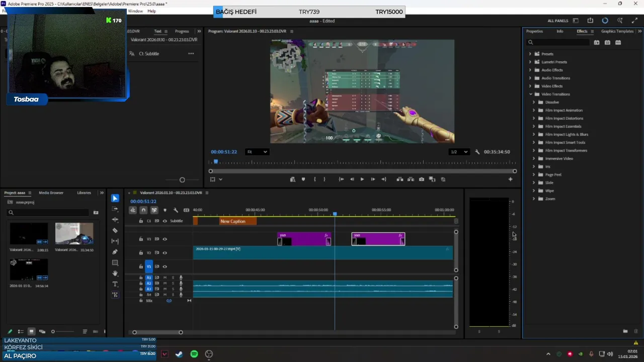Select the Slip tool
Viewport: 644px width, 362px height.
[115, 241]
